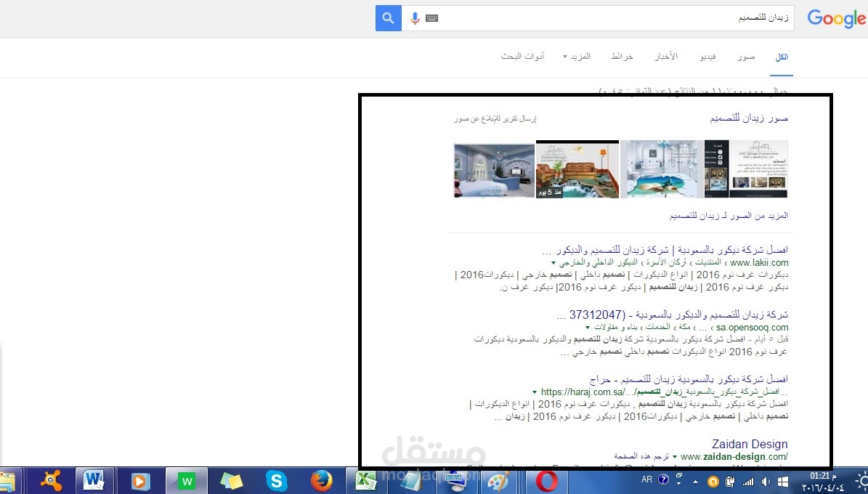Open the حراج result title link
This screenshot has height=494, width=868.
pos(689,379)
